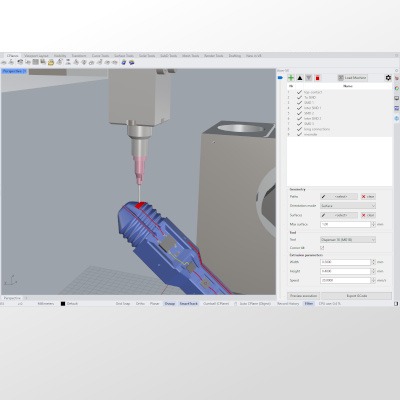
Task: Switch to the Visibility toolbar tab
Action: tap(60, 56)
